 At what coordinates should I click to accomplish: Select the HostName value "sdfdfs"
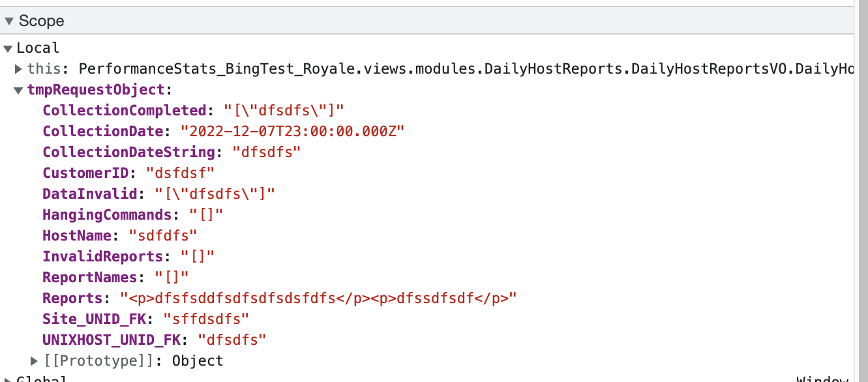point(174,235)
